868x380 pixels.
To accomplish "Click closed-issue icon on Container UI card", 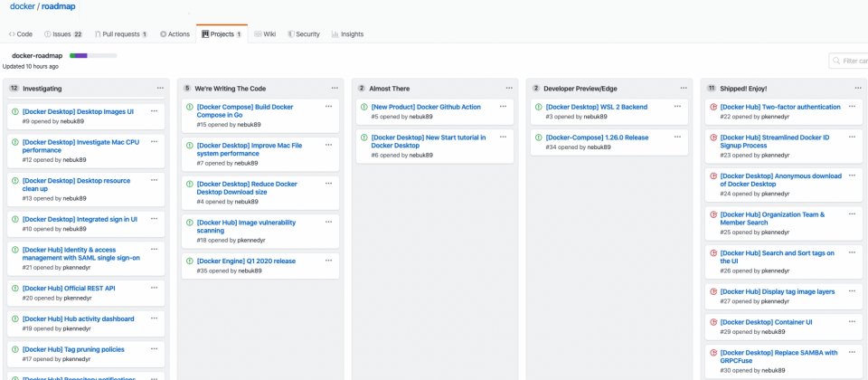I will point(713,322).
